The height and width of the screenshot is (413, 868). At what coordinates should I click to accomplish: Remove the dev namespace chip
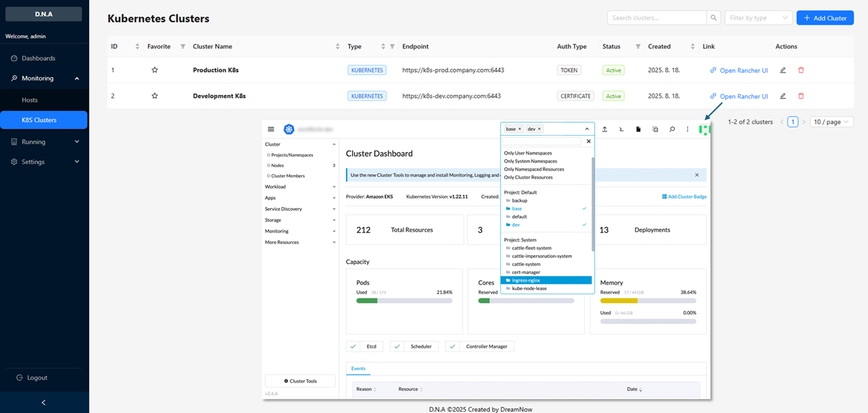point(539,129)
